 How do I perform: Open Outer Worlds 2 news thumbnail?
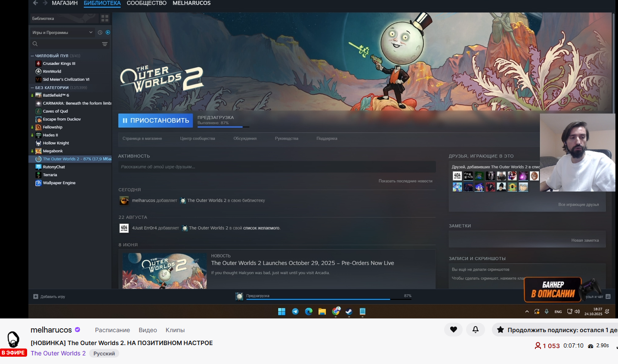[x=164, y=271]
